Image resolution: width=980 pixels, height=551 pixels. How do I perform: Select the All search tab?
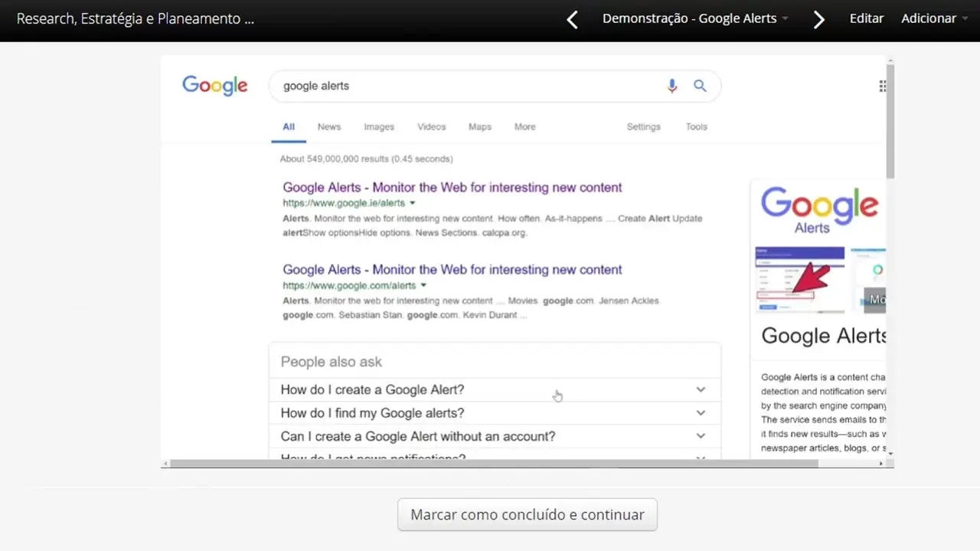tap(289, 127)
